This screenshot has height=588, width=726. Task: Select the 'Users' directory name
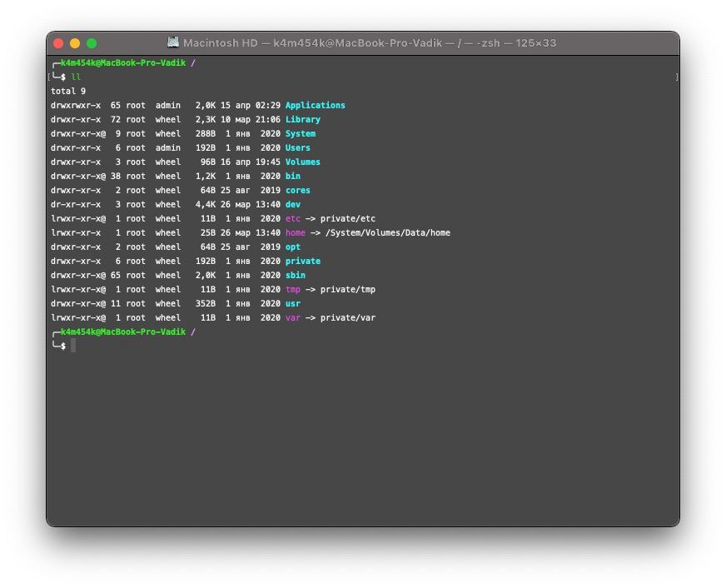298,147
